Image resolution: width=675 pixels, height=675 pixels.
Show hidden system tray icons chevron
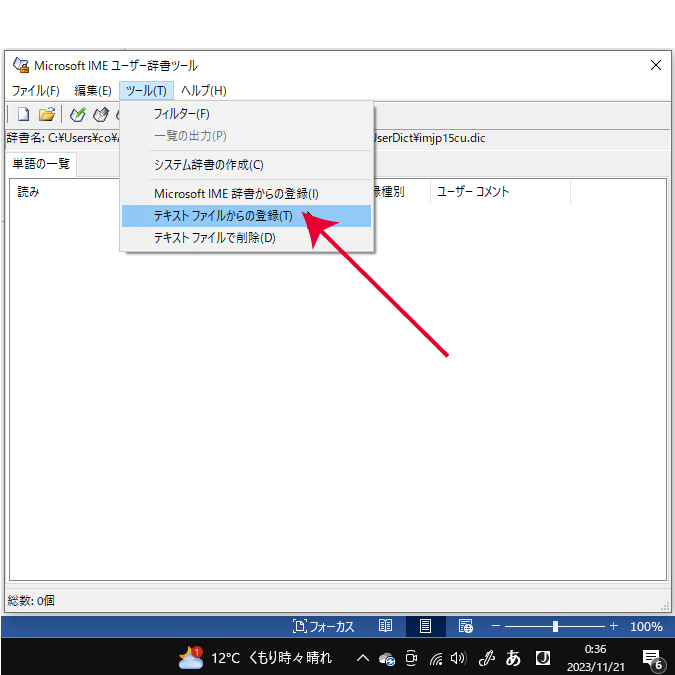(362, 658)
